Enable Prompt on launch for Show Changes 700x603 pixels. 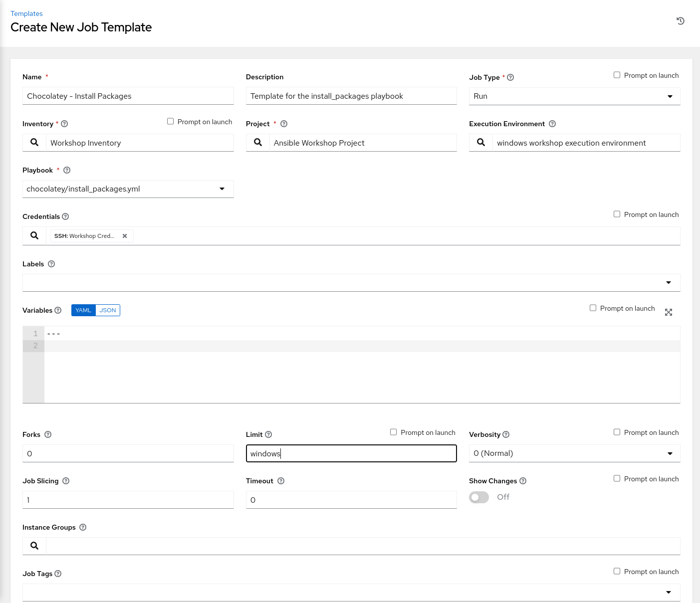617,478
